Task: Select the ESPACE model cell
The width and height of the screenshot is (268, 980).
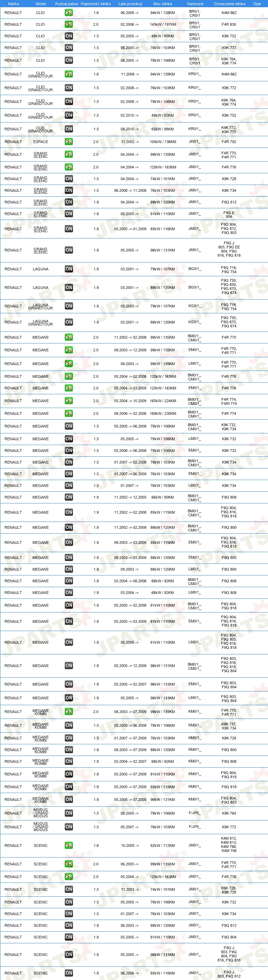Action: pyautogui.click(x=40, y=142)
